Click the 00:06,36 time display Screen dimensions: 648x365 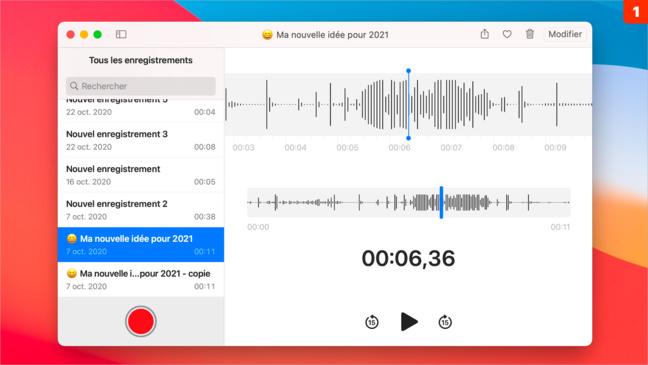pos(408,258)
